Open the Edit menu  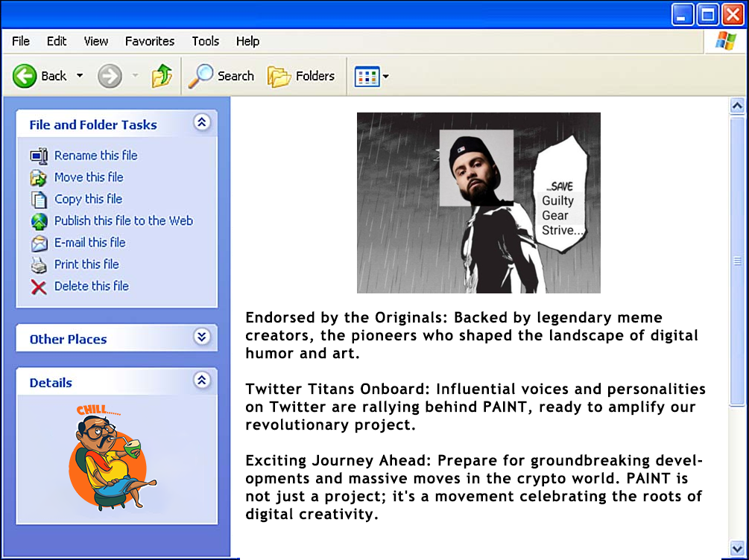click(57, 41)
